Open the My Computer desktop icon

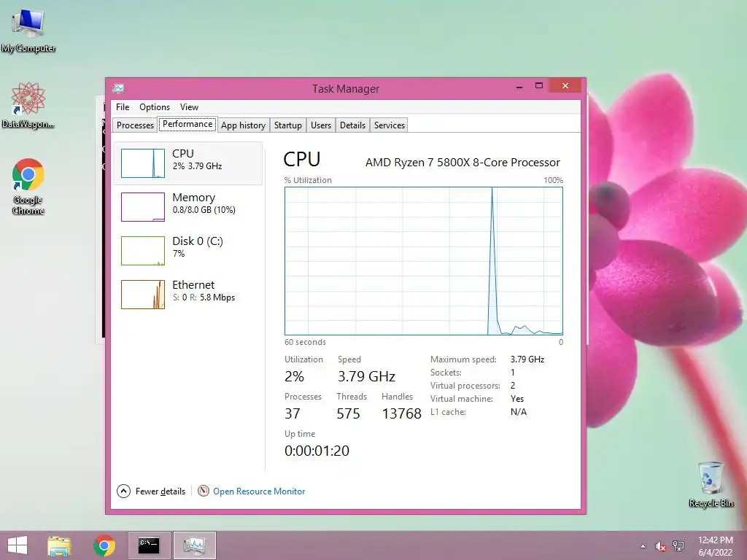(x=28, y=29)
